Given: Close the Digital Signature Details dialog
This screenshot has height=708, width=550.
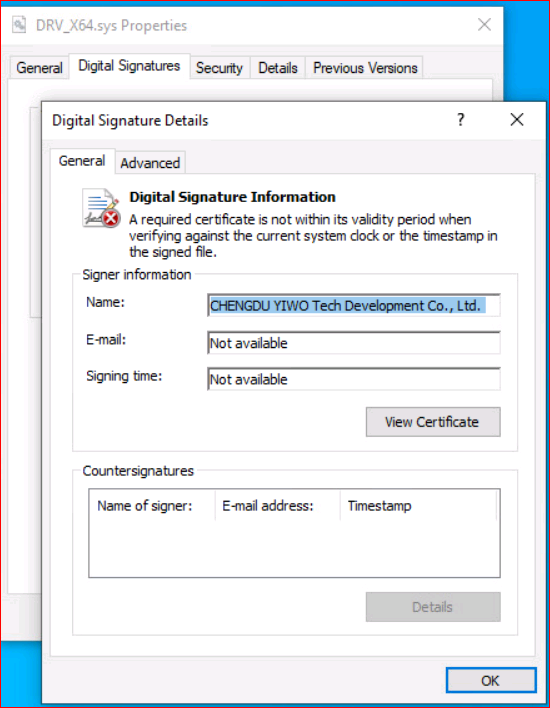Looking at the screenshot, I should pos(517,120).
